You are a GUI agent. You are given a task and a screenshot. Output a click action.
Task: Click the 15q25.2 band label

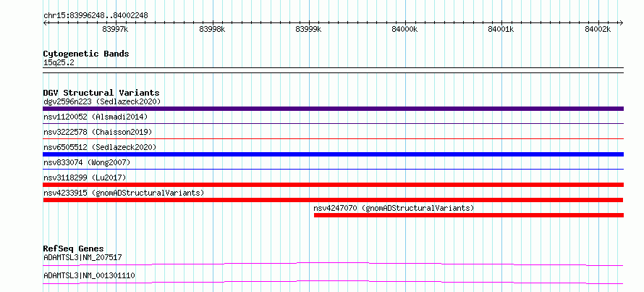(x=59, y=63)
